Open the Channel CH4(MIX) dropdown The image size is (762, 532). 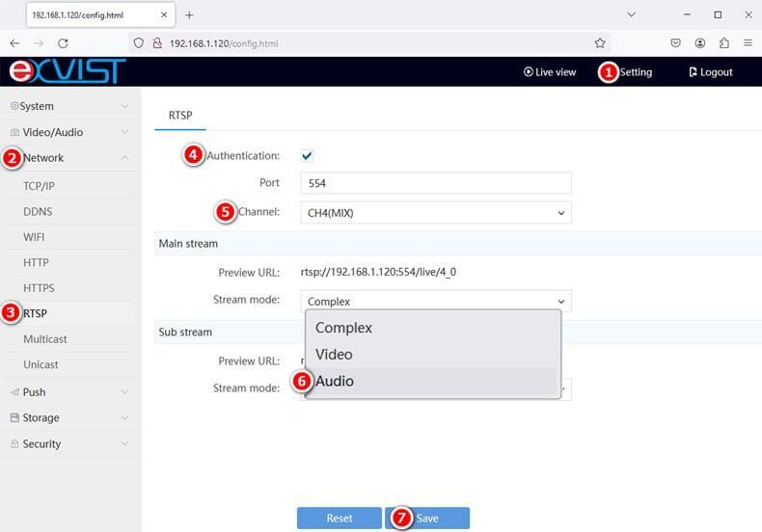[435, 213]
